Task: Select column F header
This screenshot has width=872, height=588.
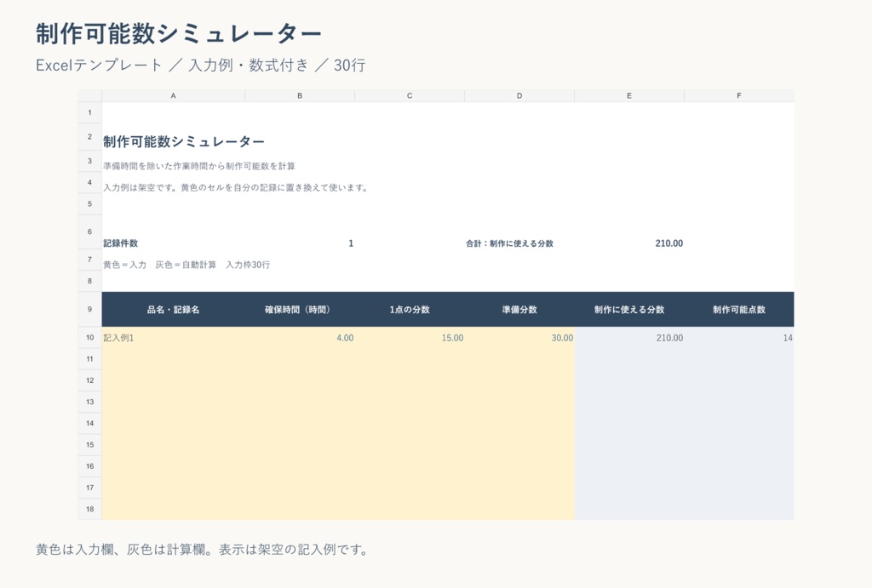Action: point(739,95)
